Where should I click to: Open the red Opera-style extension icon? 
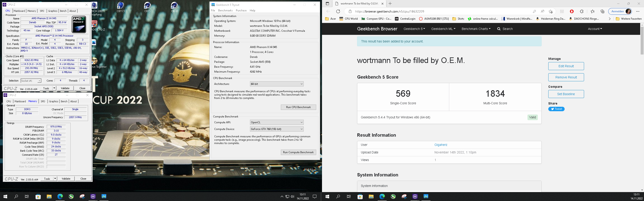(x=572, y=11)
